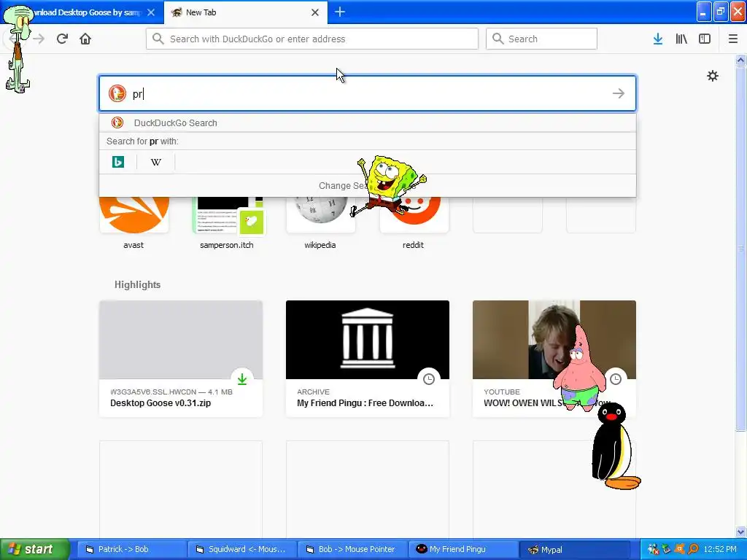
Task: Click the history clock on Archive card
Action: (429, 379)
